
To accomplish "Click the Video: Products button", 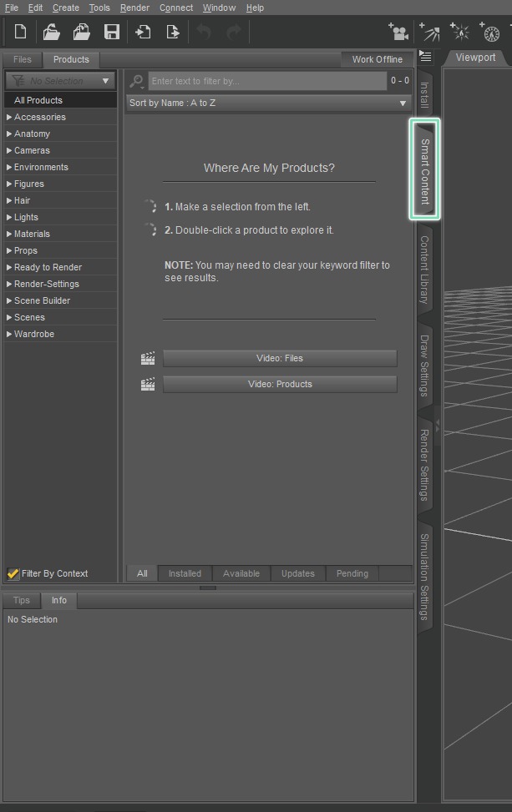I will pyautogui.click(x=280, y=384).
